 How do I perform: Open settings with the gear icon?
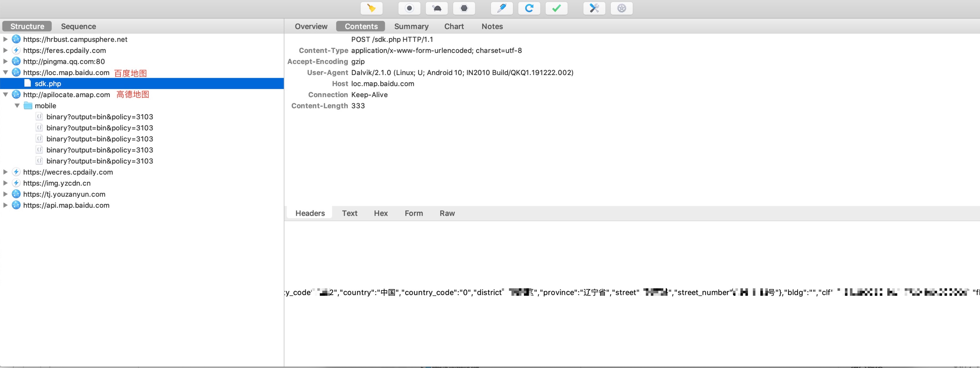pyautogui.click(x=622, y=8)
